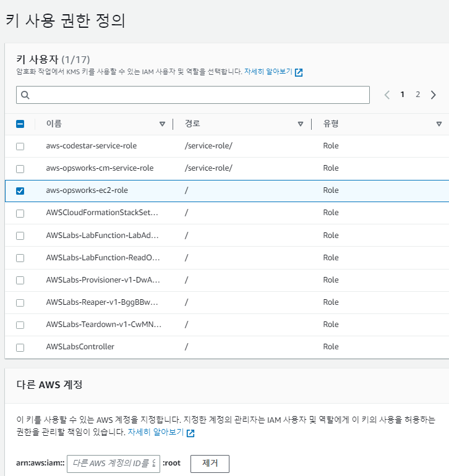
Task: Open external link icon in 다른 AWS 계정 section
Action: (x=190, y=433)
